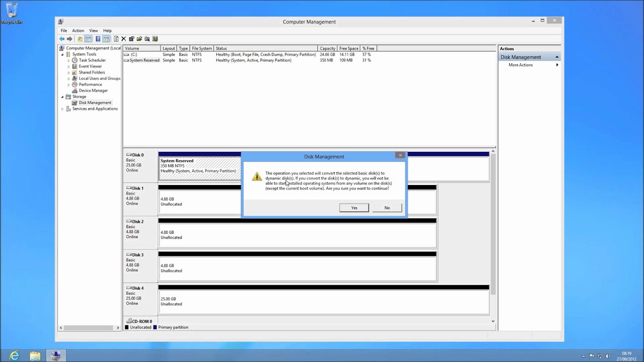Screen dimensions: 644x362
Task: Select the Computer Management (Local) root node
Action: [94, 48]
